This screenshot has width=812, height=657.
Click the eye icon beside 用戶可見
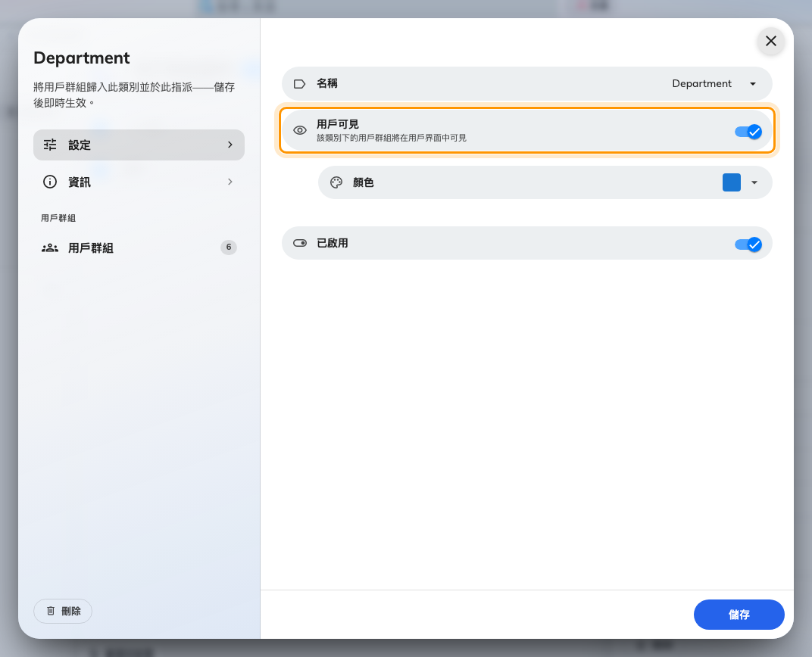(x=300, y=130)
